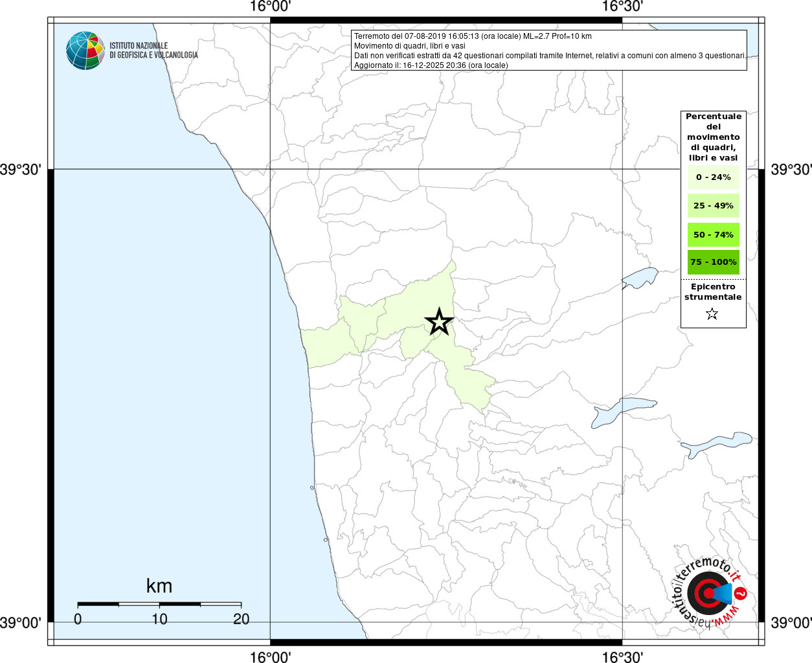Click the epicenter star on the map
The image size is (812, 663).
click(x=439, y=322)
